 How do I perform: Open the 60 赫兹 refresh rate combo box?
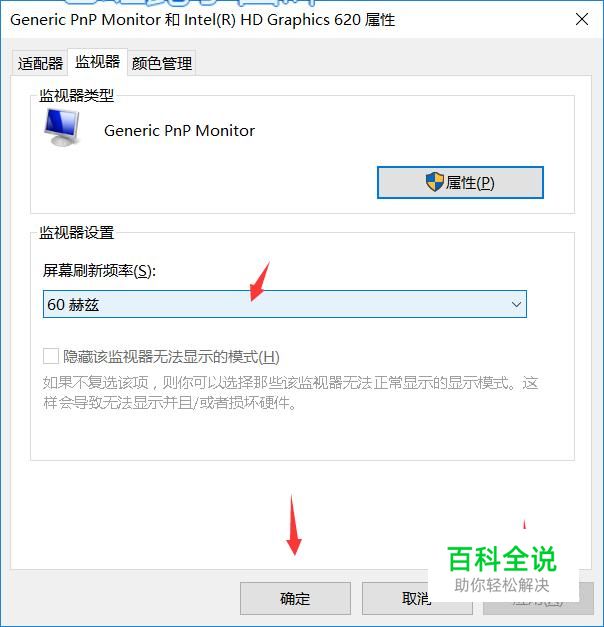(284, 304)
